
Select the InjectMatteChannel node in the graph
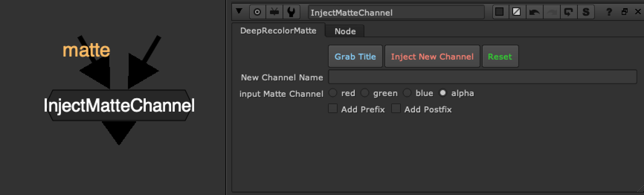[119, 105]
